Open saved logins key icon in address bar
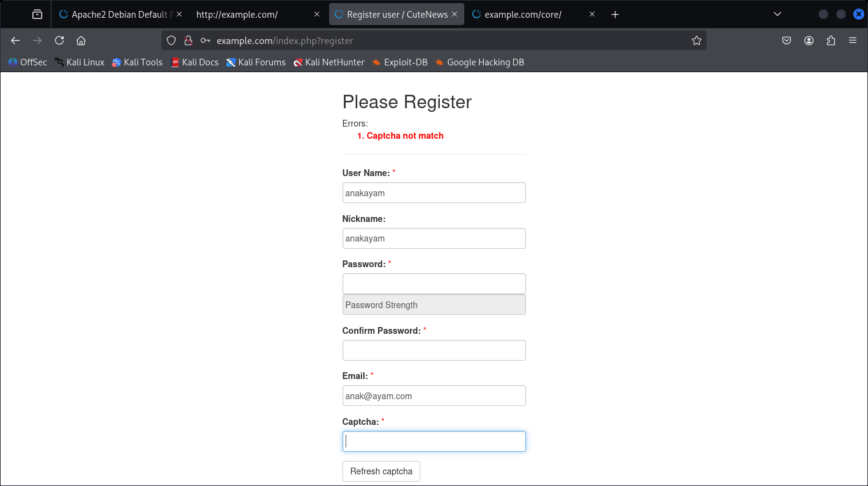The width and height of the screenshot is (868, 486). [206, 40]
